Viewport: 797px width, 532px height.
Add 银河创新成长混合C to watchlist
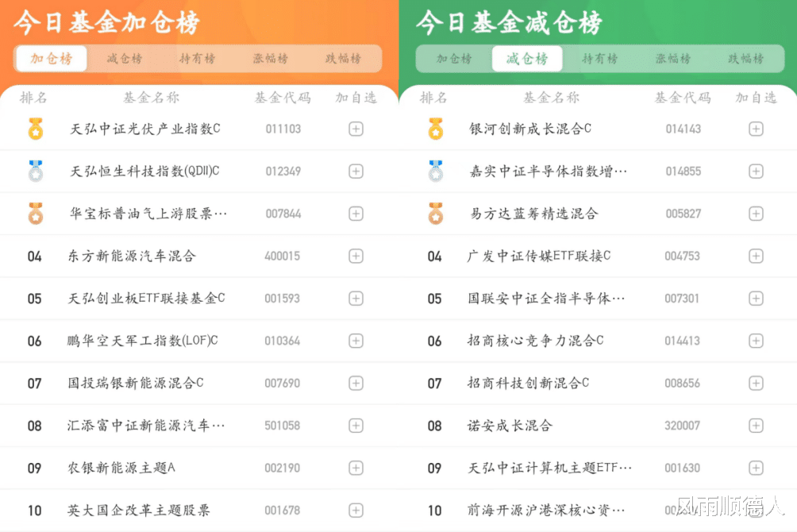pos(756,129)
